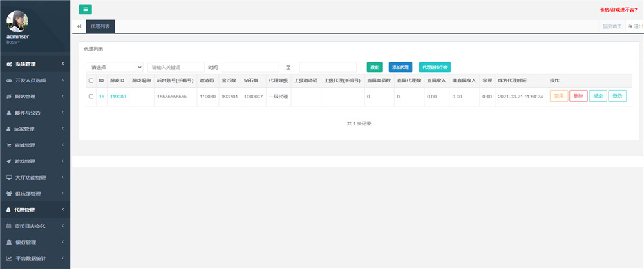Open the boss user dropdown under adminser
This screenshot has height=269, width=644.
click(x=13, y=42)
